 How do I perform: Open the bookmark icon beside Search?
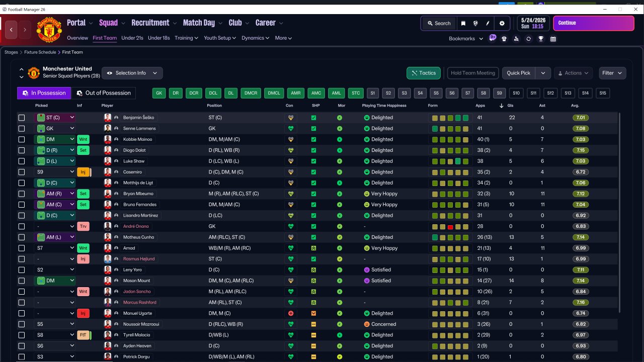coord(463,23)
